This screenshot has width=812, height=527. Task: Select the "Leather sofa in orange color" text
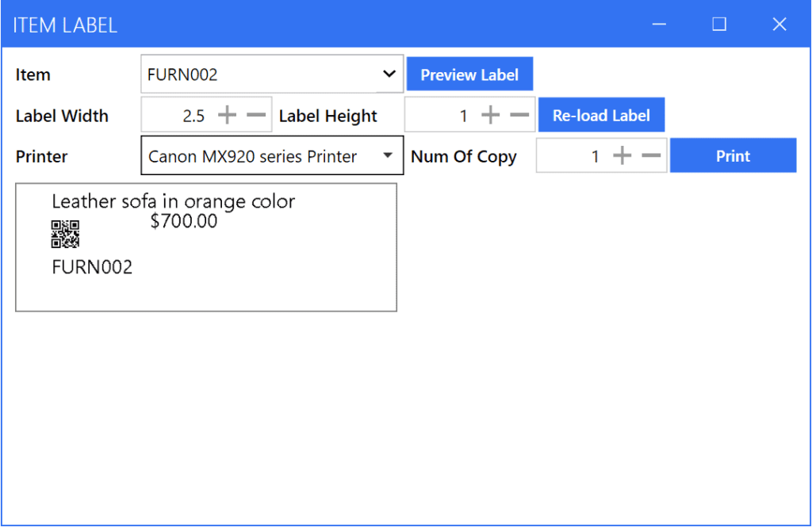click(173, 201)
